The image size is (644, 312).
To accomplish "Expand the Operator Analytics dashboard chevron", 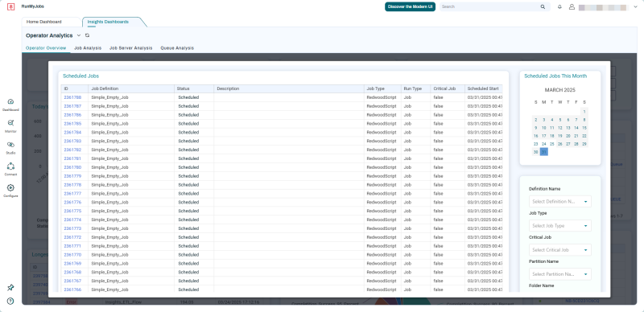I will (79, 35).
